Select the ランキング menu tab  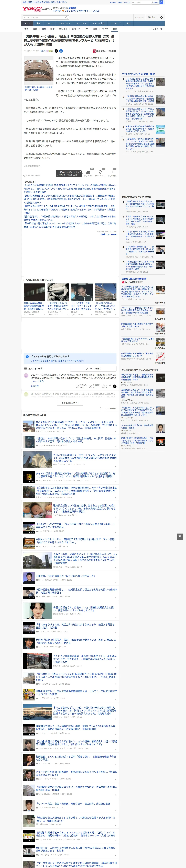[115, 24]
